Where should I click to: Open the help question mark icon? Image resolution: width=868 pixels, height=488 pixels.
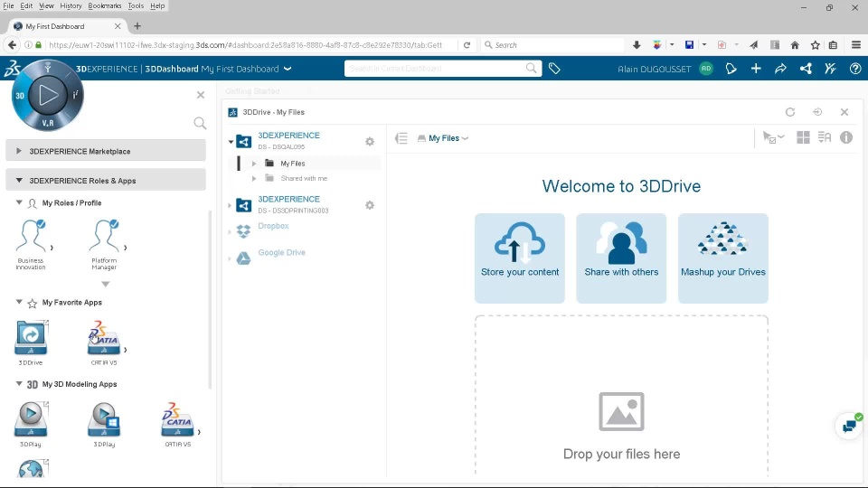pyautogui.click(x=855, y=69)
